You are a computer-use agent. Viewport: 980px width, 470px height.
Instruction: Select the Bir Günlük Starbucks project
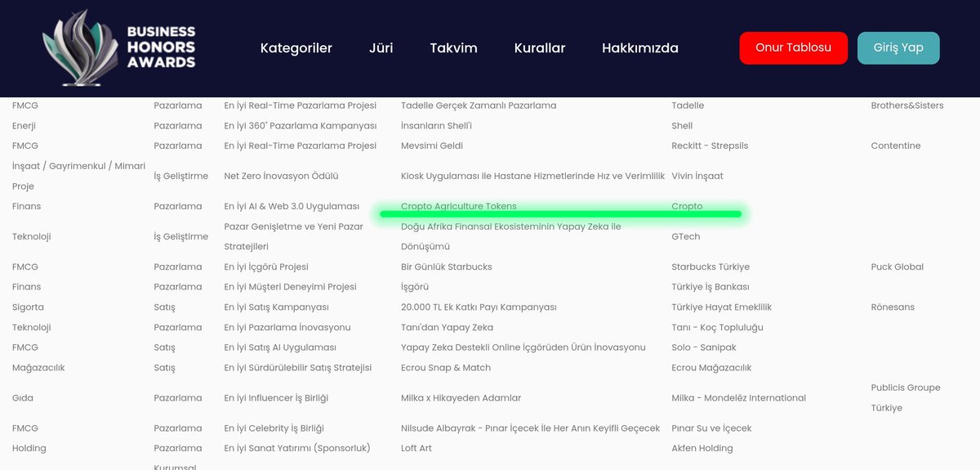click(447, 266)
